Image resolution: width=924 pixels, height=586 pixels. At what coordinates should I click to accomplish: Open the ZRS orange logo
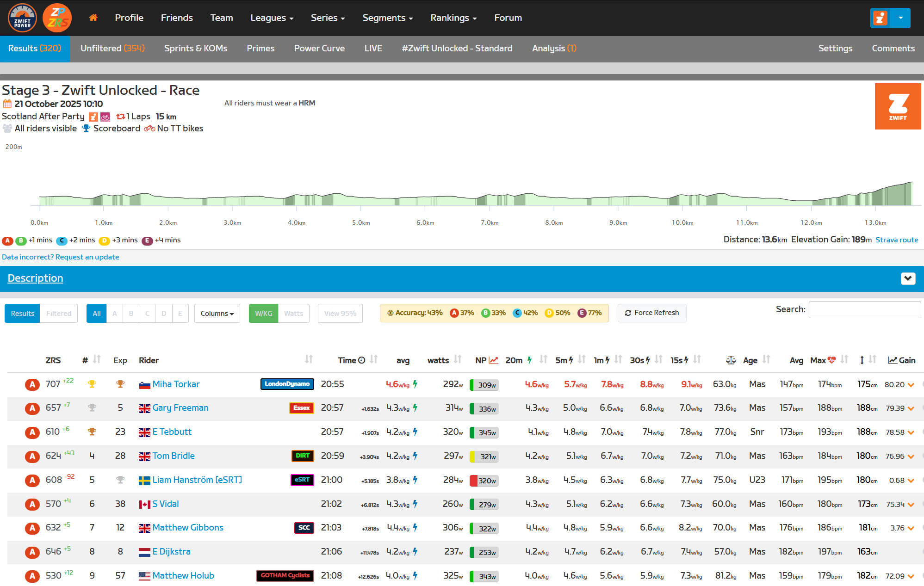pos(57,18)
